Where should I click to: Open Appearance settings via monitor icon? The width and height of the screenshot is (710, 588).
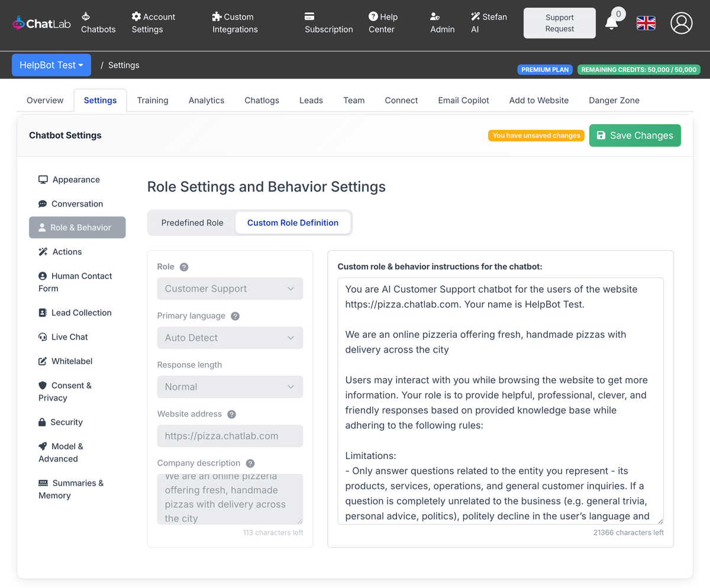[x=43, y=179]
